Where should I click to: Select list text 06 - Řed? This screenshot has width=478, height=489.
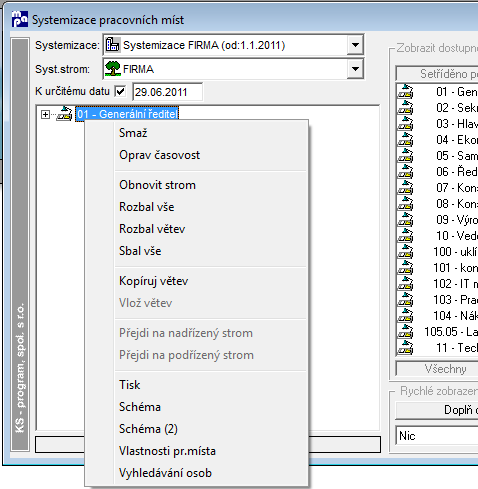(x=457, y=172)
